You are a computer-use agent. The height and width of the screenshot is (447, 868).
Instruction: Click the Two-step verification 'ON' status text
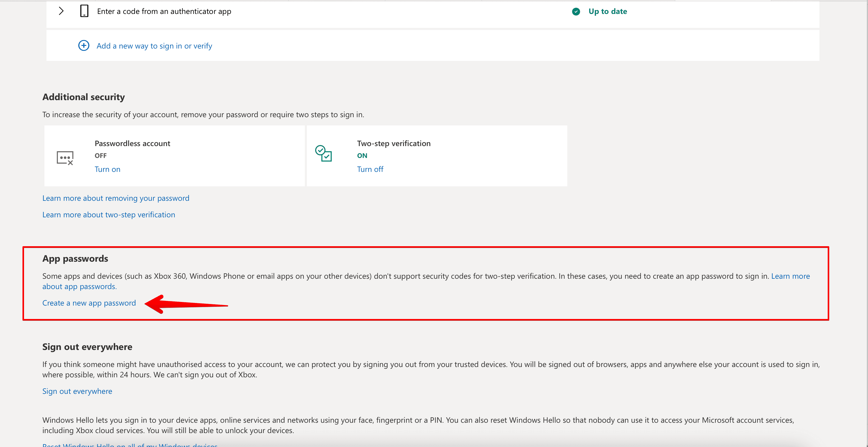[362, 156]
